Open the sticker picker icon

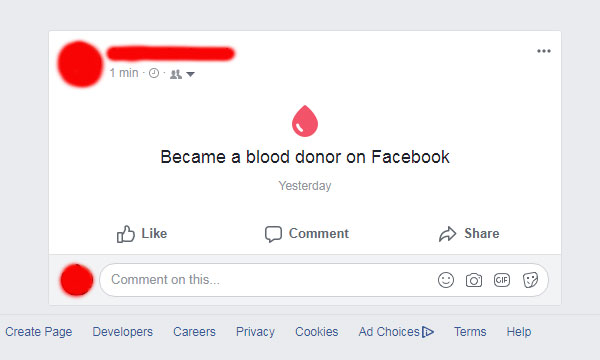click(x=530, y=280)
